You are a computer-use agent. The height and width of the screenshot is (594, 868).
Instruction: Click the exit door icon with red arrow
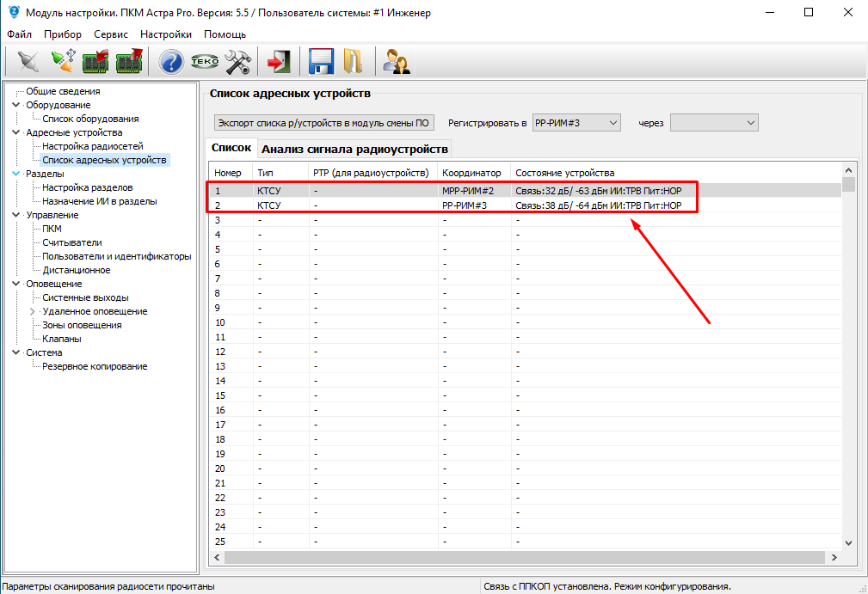[x=278, y=62]
